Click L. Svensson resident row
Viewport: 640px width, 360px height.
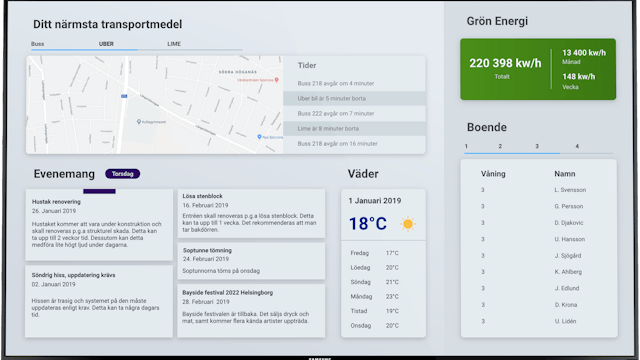[539, 190]
